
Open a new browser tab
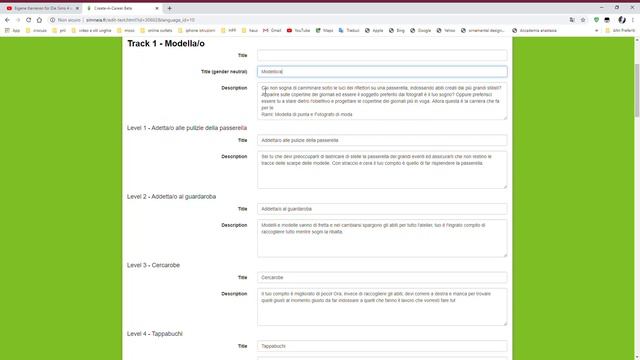coord(169,8)
